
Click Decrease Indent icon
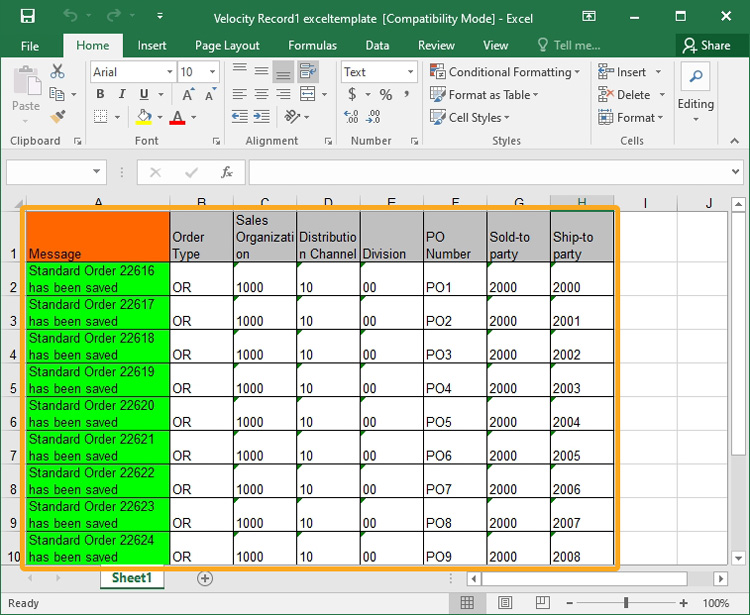pyautogui.click(x=240, y=117)
